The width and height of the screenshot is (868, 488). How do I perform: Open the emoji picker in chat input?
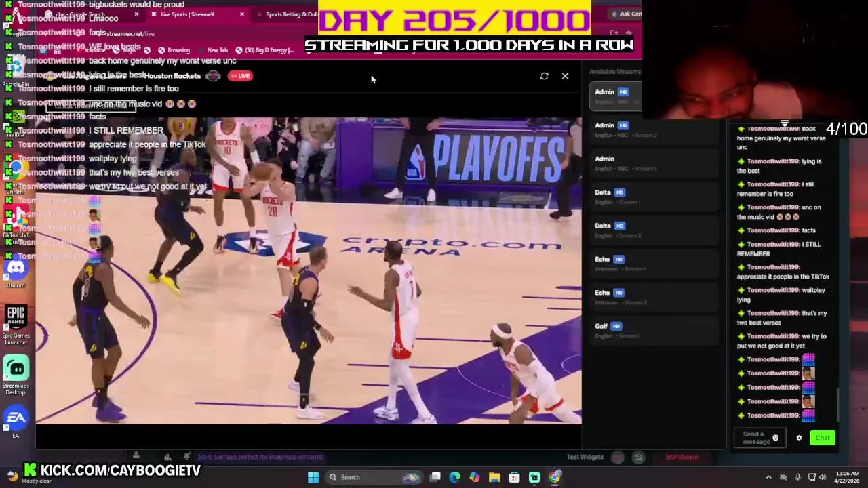click(776, 438)
